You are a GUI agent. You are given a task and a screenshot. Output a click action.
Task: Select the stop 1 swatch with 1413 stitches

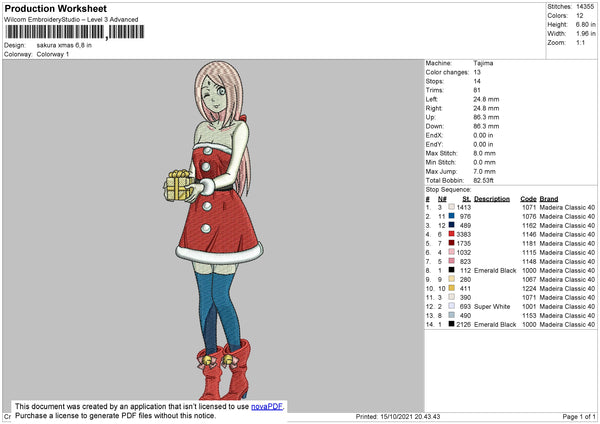[x=452, y=207]
